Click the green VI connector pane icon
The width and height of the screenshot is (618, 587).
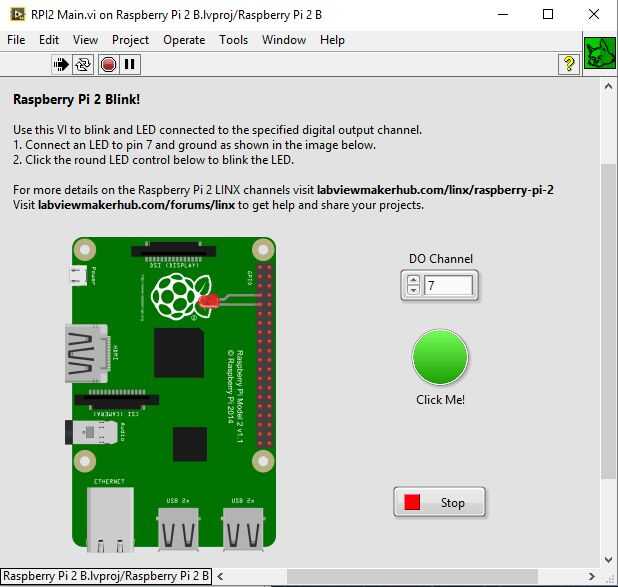point(600,53)
